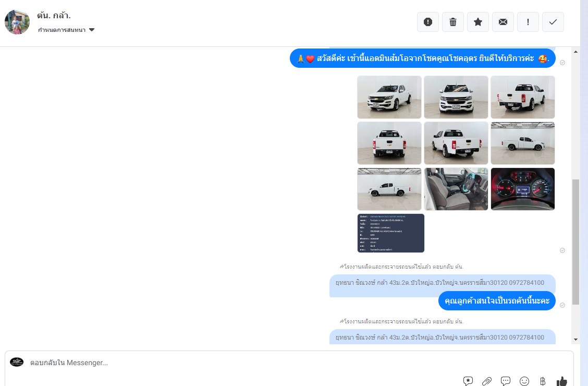Delete conversation using trash icon
This screenshot has height=386, width=588.
coord(453,22)
